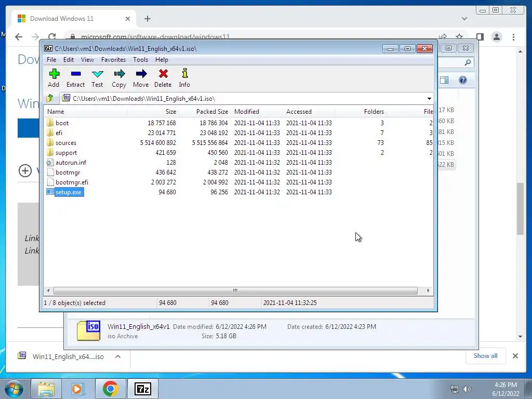
Task: Sort by Folders column header
Action: tap(361, 112)
